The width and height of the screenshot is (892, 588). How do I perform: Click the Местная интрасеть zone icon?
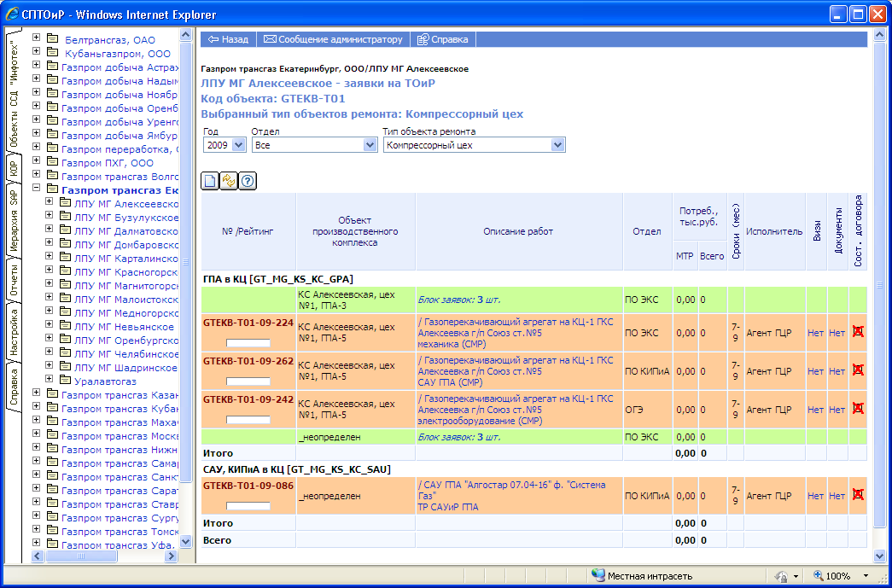click(x=598, y=575)
